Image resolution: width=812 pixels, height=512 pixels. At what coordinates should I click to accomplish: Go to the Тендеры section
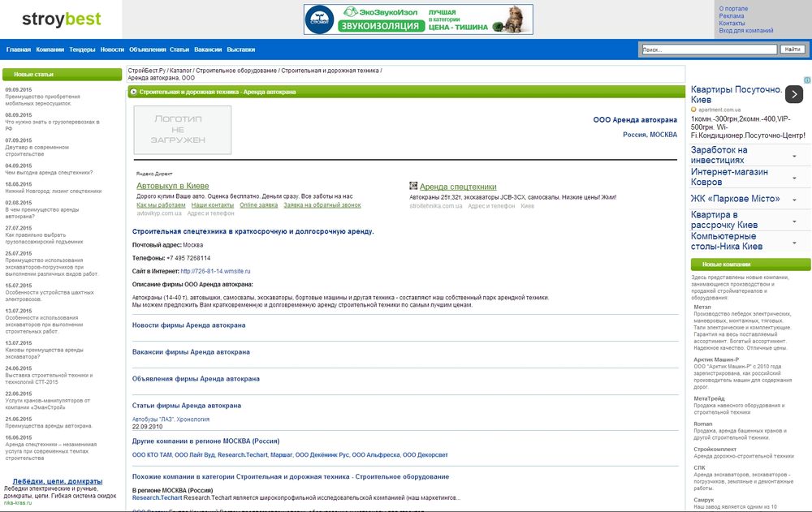pos(82,49)
